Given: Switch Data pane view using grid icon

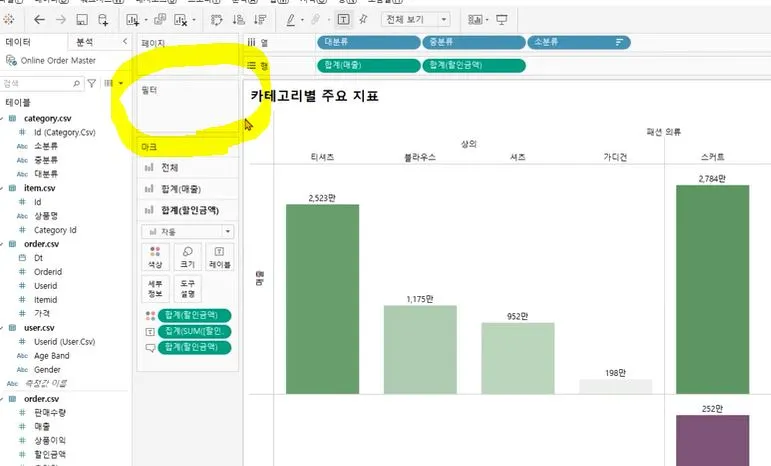Looking at the screenshot, I should coord(109,84).
